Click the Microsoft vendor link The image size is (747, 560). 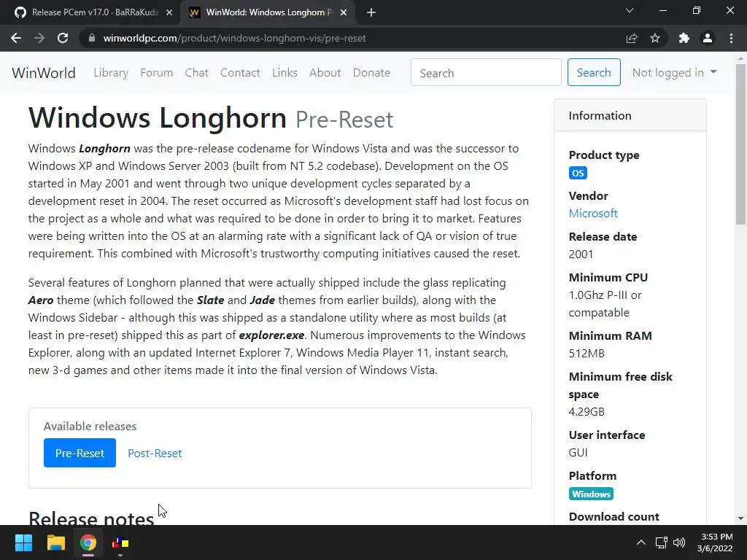[x=593, y=214]
